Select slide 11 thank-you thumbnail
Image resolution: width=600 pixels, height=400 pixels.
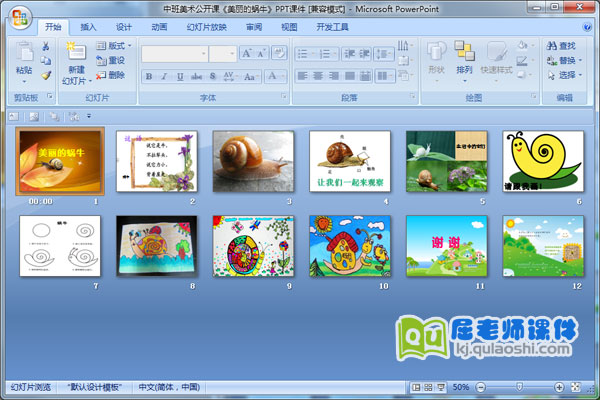click(x=447, y=246)
